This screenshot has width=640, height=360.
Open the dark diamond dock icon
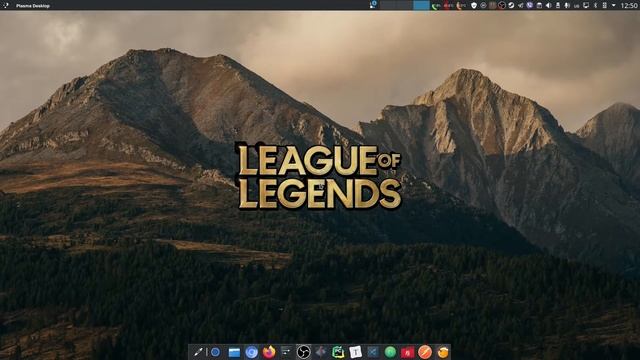[321, 352]
